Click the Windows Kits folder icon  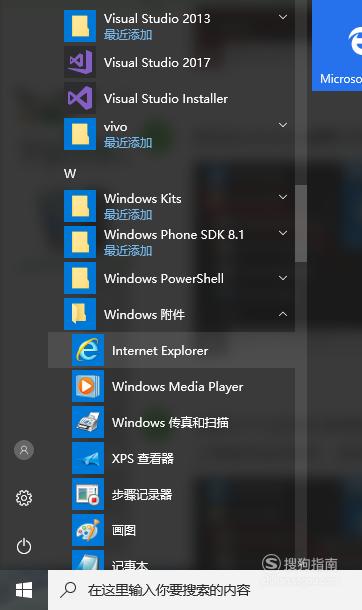[x=80, y=206]
